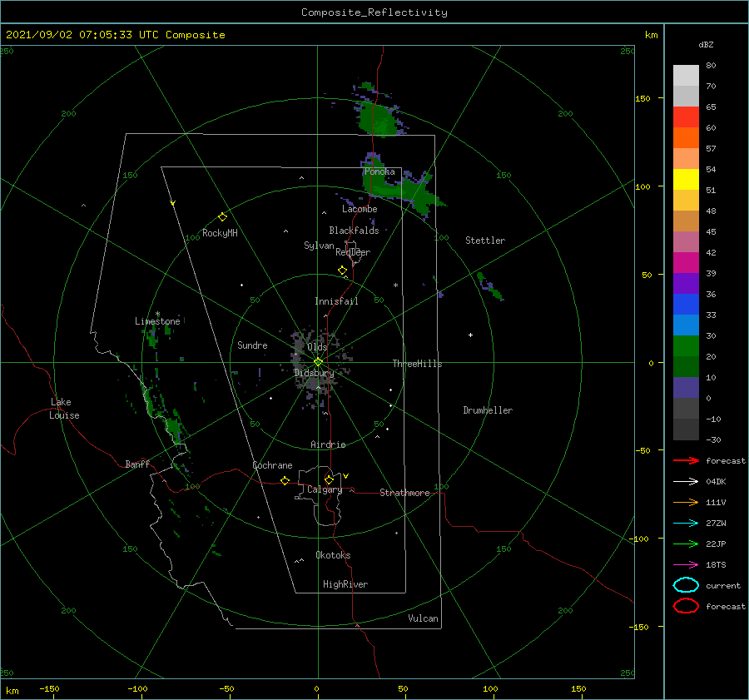Pick the cyan 27ZW arrow icon
The height and width of the screenshot is (700, 749).
(x=686, y=524)
